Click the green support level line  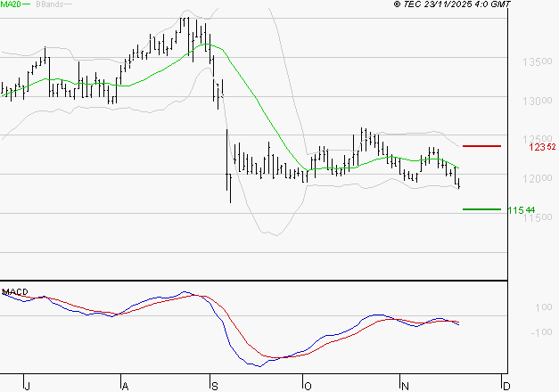(x=481, y=209)
